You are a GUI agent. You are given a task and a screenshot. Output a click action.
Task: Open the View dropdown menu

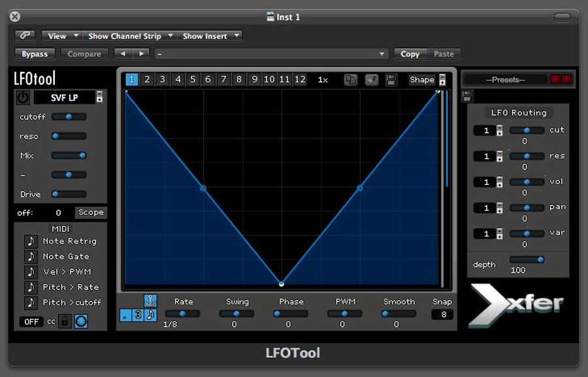[x=61, y=36]
